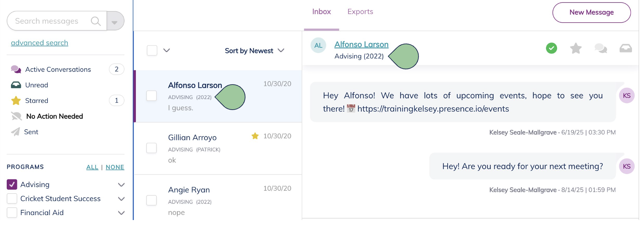Switch to the Inbox tab
The width and height of the screenshot is (644, 225).
point(321,12)
